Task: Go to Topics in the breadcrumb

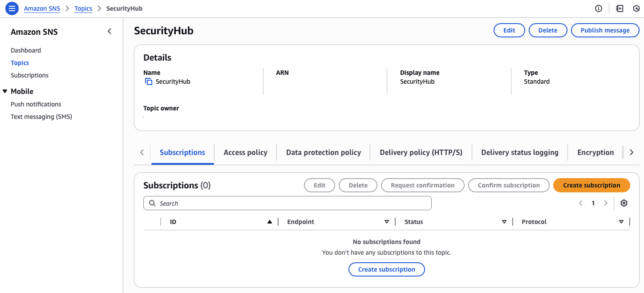Action: [x=83, y=8]
